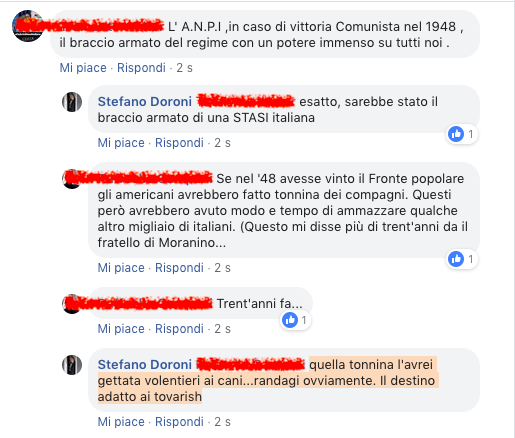Click Rispondi under Fronte popolare comment
This screenshot has height=438, width=515.
click(x=179, y=268)
